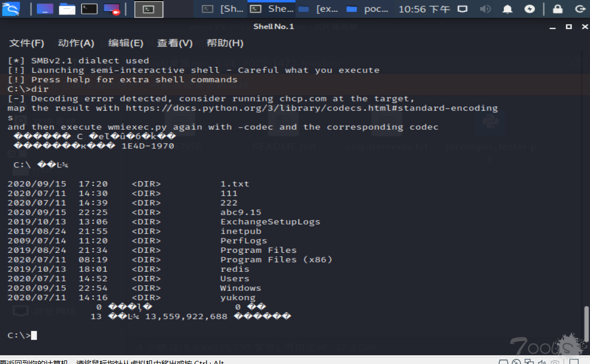
Task: Click the 222 directory entry
Action: [229, 203]
